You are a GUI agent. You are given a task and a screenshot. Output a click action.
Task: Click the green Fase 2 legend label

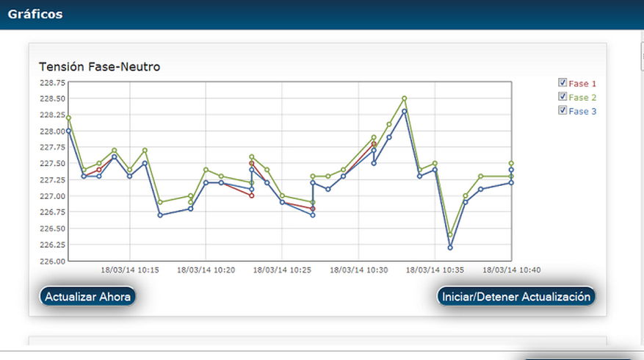582,98
